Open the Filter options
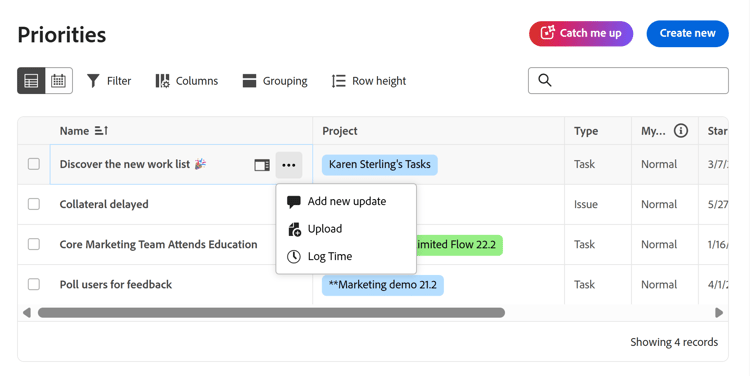Viewport: 750px width, 376px height. (x=109, y=81)
